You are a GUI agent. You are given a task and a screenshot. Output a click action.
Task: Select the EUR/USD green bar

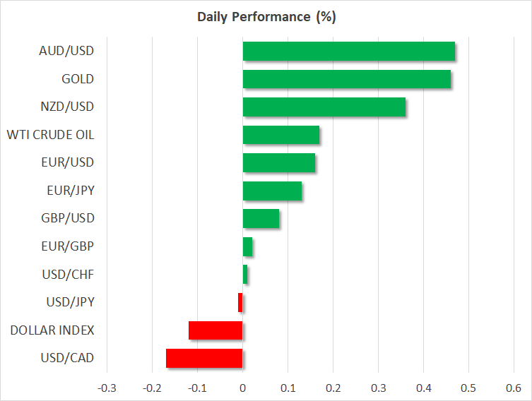(278, 162)
